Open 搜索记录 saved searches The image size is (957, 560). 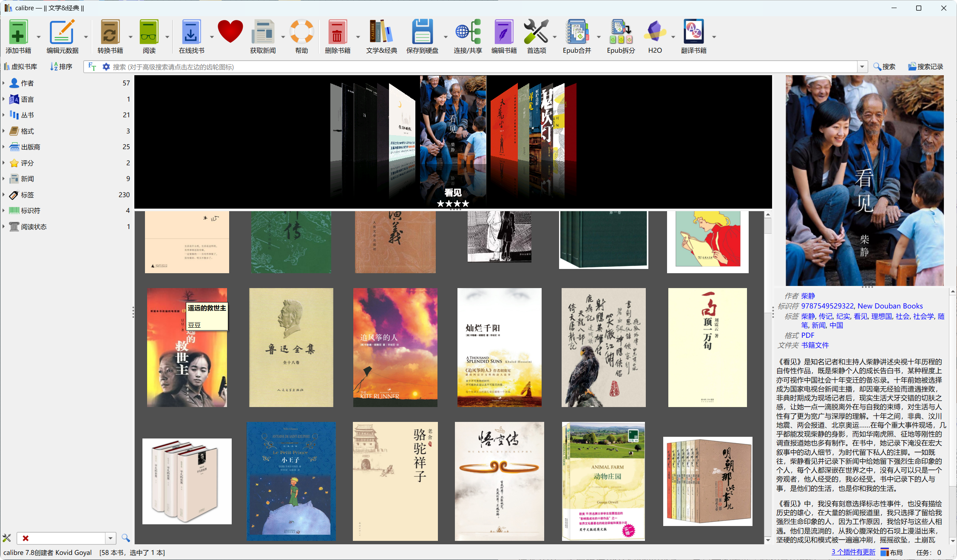click(x=926, y=67)
